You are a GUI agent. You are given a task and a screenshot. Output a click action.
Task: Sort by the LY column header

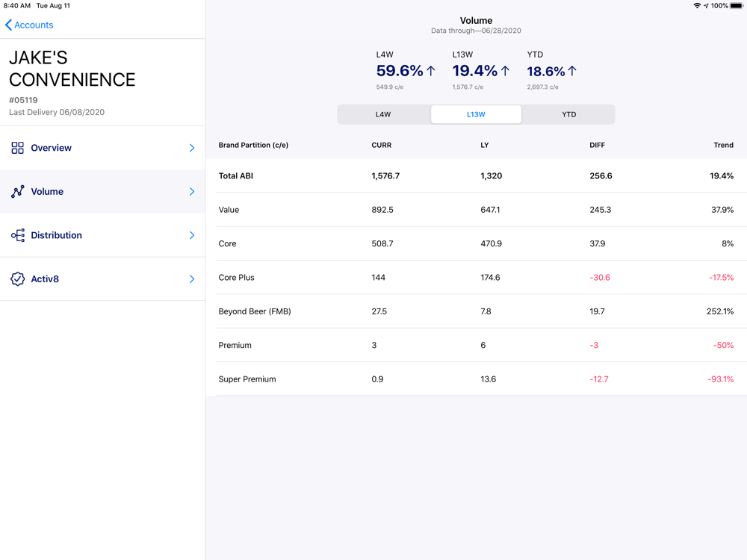click(x=485, y=146)
